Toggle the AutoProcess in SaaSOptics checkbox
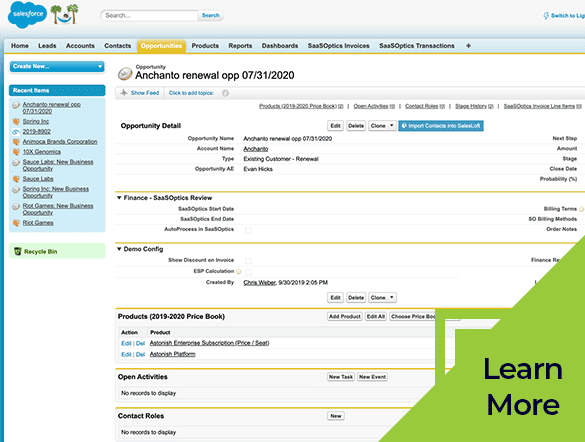This screenshot has width=585, height=442. click(248, 230)
